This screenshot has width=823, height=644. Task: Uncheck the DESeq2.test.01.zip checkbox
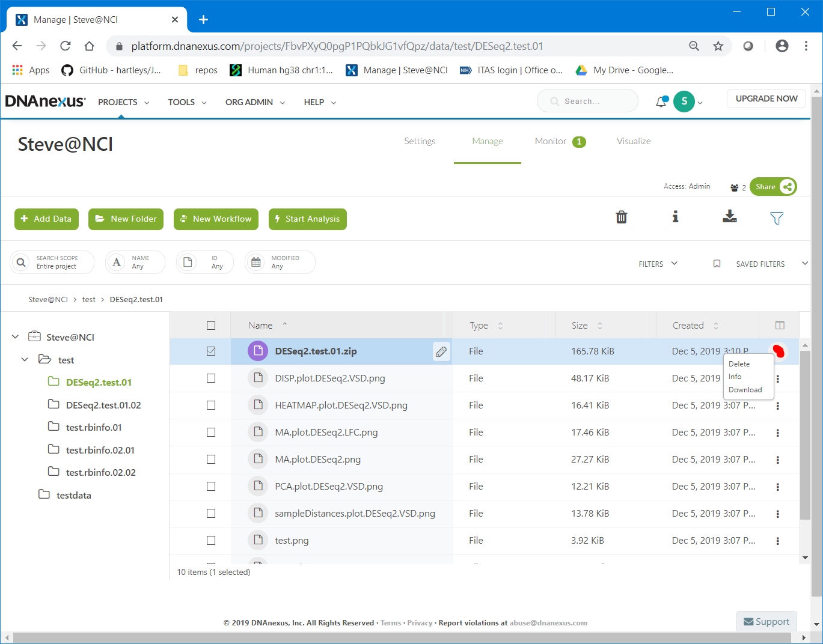pyautogui.click(x=211, y=351)
